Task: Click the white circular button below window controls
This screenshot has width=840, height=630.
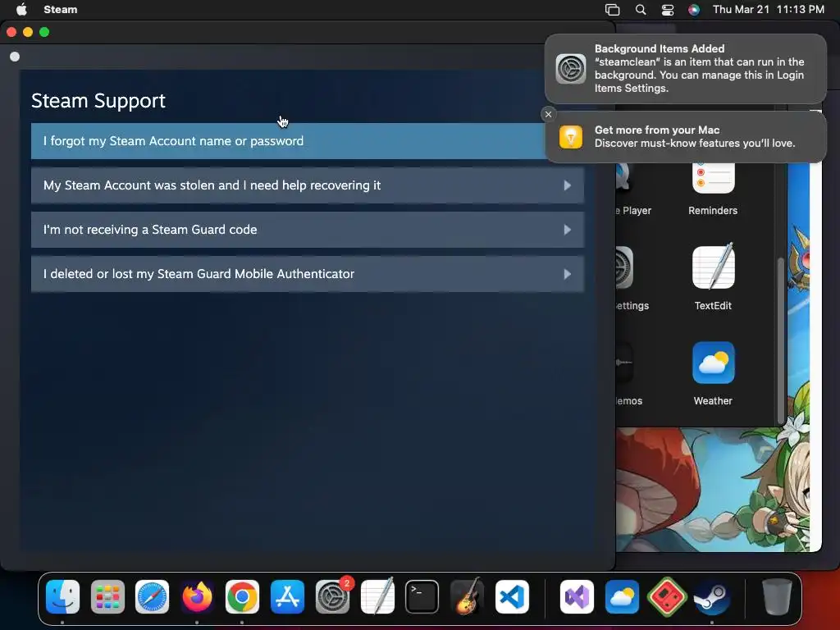Action: coord(15,57)
